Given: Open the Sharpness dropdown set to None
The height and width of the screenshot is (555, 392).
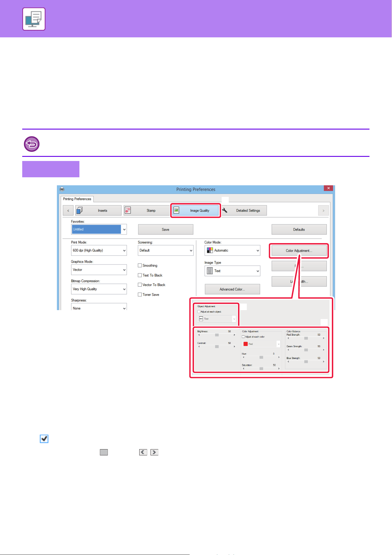Looking at the screenshot, I should [x=99, y=307].
